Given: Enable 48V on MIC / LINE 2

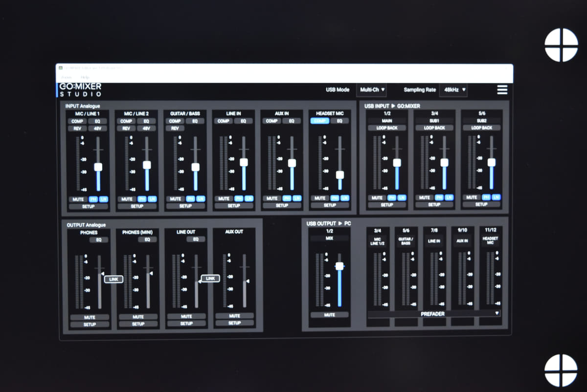Looking at the screenshot, I should tap(146, 129).
